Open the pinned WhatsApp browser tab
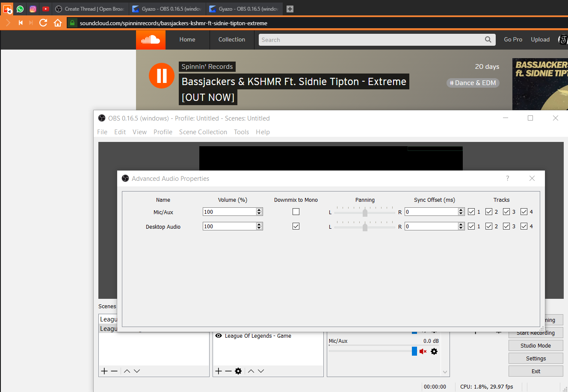 [20, 9]
